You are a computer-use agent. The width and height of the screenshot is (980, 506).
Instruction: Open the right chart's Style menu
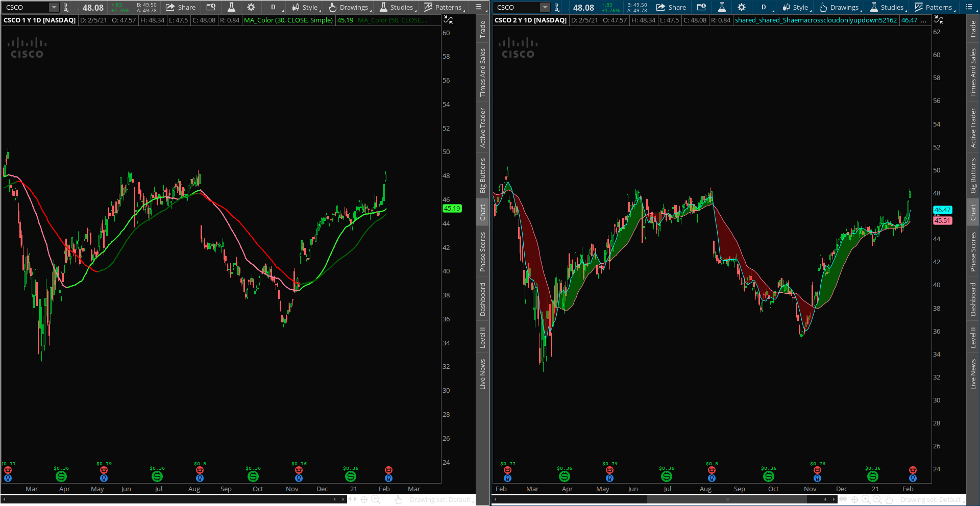click(x=796, y=7)
